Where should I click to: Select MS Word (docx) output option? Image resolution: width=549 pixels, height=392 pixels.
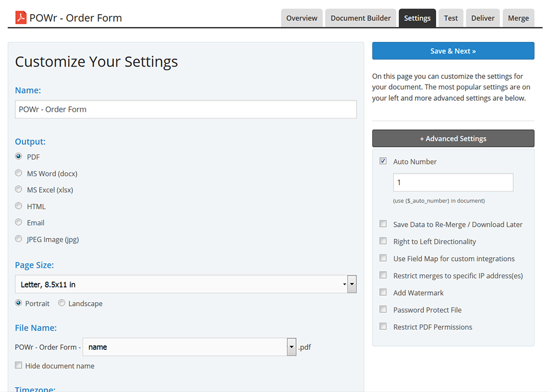[x=19, y=173]
